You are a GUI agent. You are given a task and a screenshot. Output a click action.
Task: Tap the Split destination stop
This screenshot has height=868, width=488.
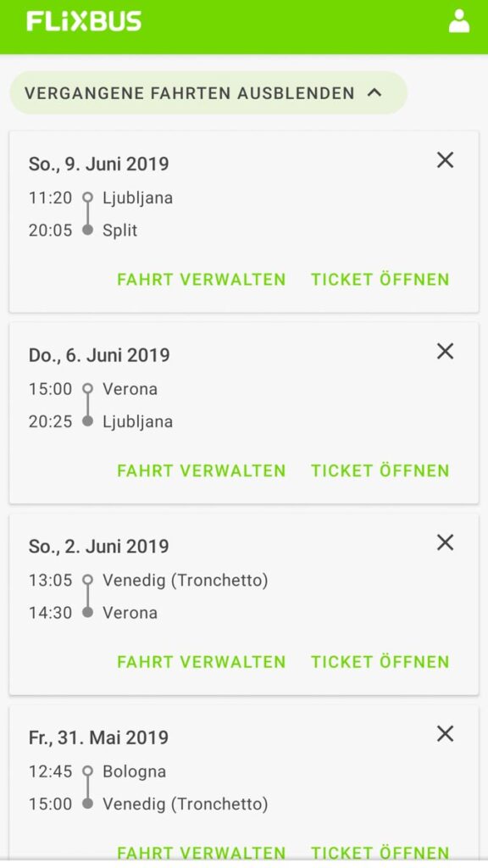click(120, 231)
